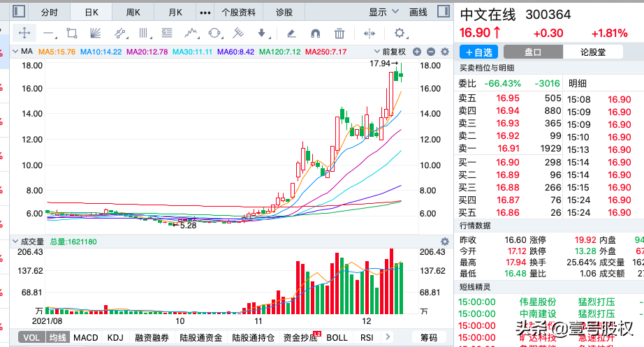Viewport: 644px width, 347px height.
Task: Click the MA20:12.78 legend value
Action: click(147, 52)
